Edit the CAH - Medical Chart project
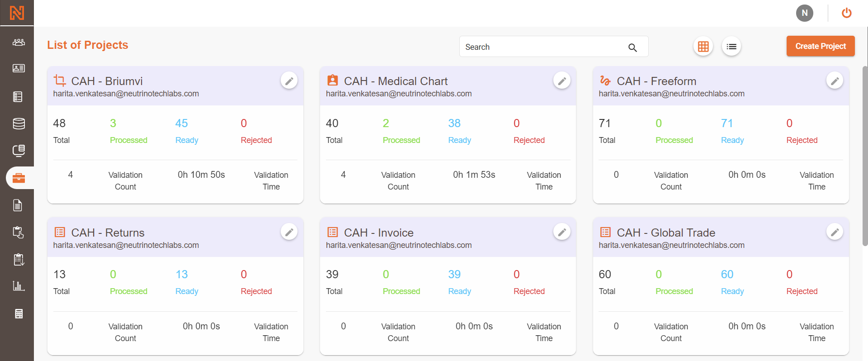The image size is (868, 361). [561, 81]
